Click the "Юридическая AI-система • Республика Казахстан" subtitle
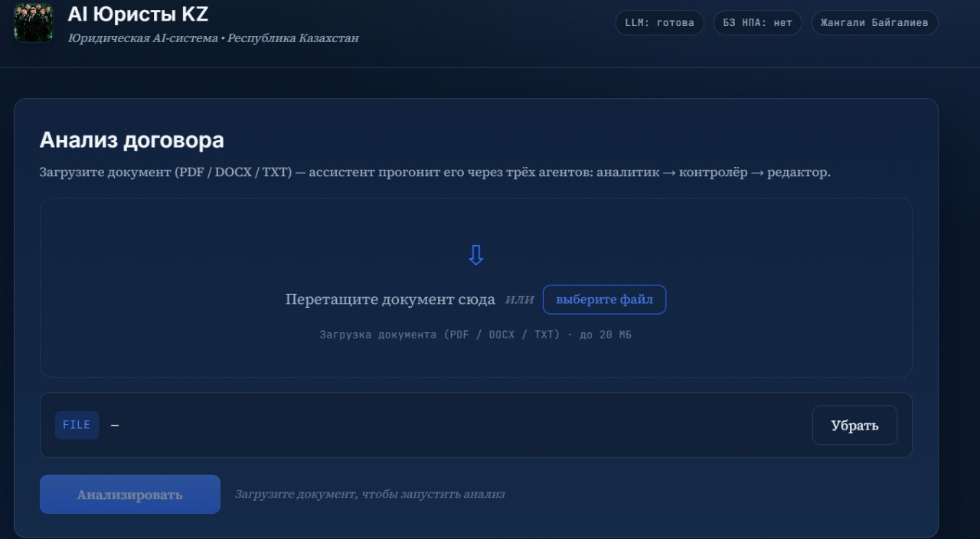 click(x=213, y=38)
